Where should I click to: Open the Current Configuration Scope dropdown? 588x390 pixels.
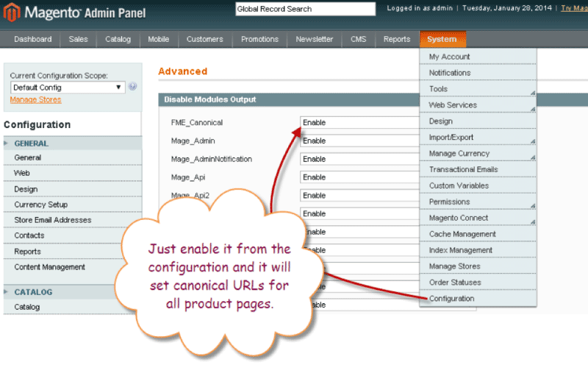click(68, 88)
